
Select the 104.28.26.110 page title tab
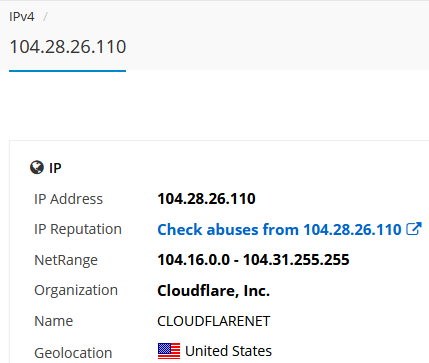(x=68, y=47)
